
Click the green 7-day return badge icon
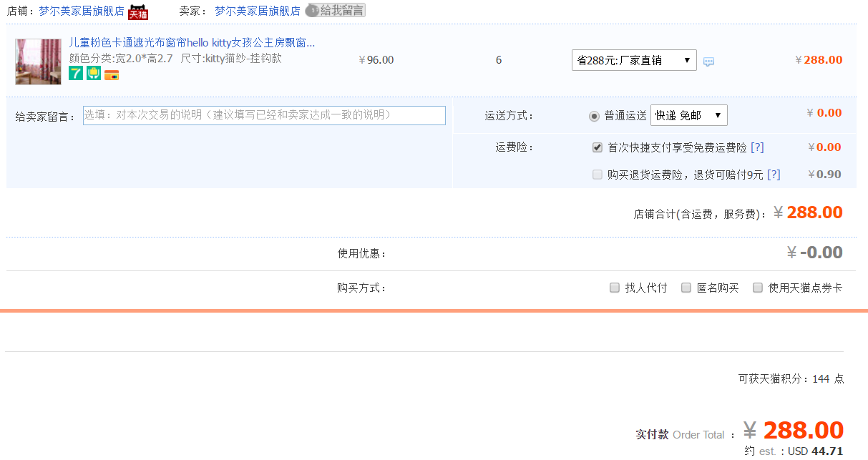click(76, 73)
